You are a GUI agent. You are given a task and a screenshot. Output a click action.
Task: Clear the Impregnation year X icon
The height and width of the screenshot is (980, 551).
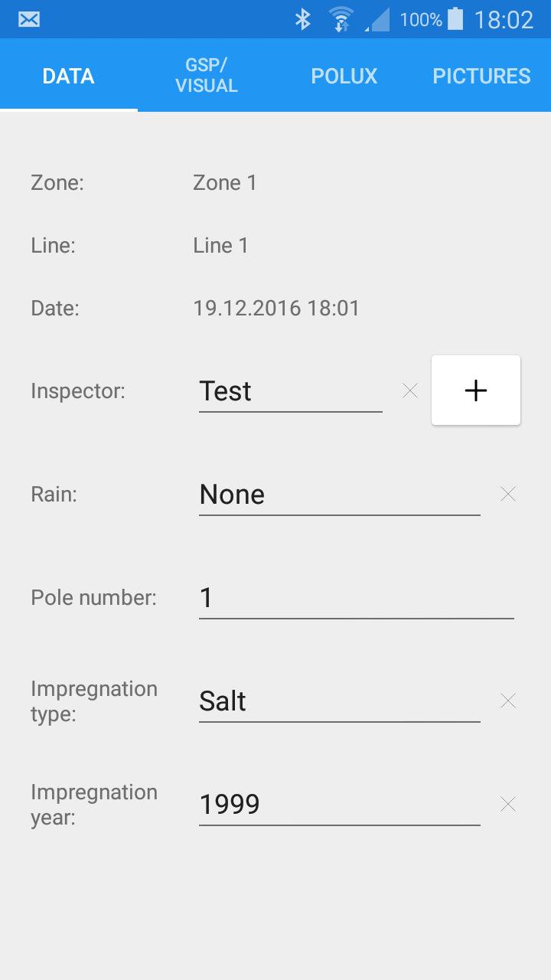[x=508, y=804]
